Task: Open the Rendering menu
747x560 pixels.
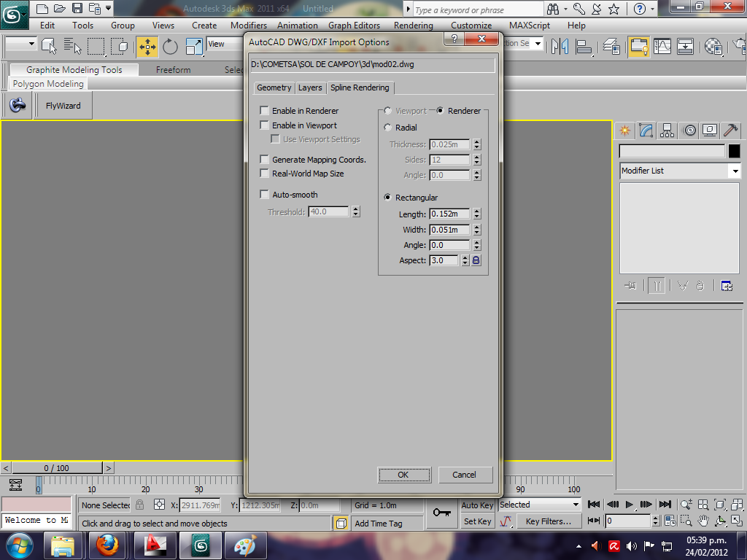Action: pos(414,26)
